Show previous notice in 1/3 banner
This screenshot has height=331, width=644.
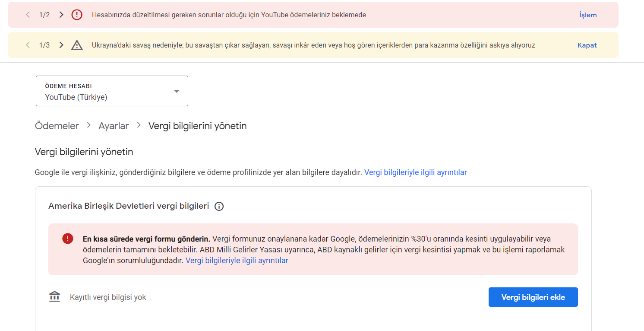pos(28,45)
